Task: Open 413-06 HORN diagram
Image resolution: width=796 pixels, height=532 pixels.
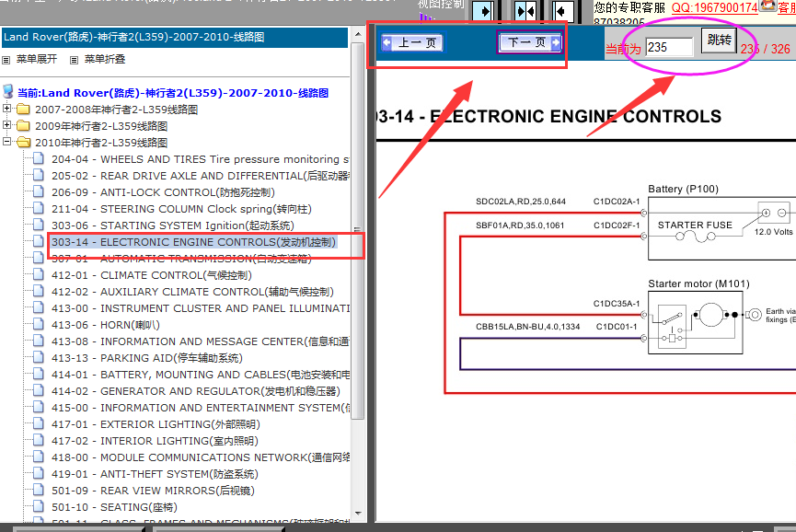Action: [x=106, y=325]
